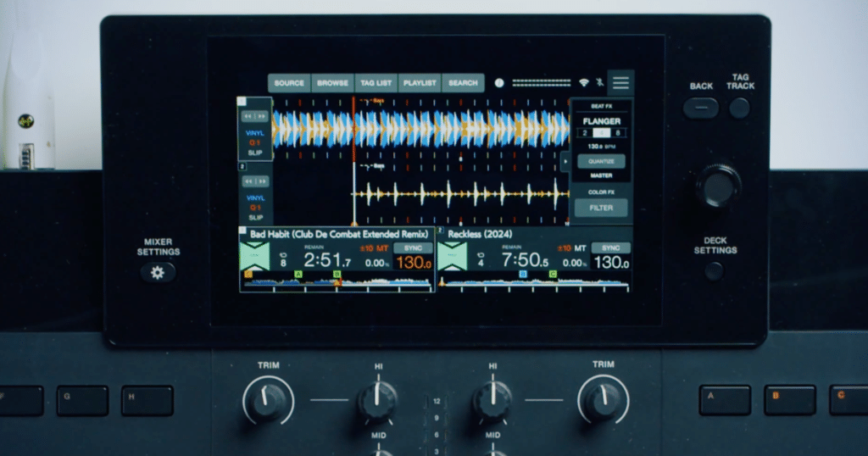Image resolution: width=868 pixels, height=456 pixels.
Task: Toggle VINYL mode on deck 1
Action: click(x=255, y=133)
